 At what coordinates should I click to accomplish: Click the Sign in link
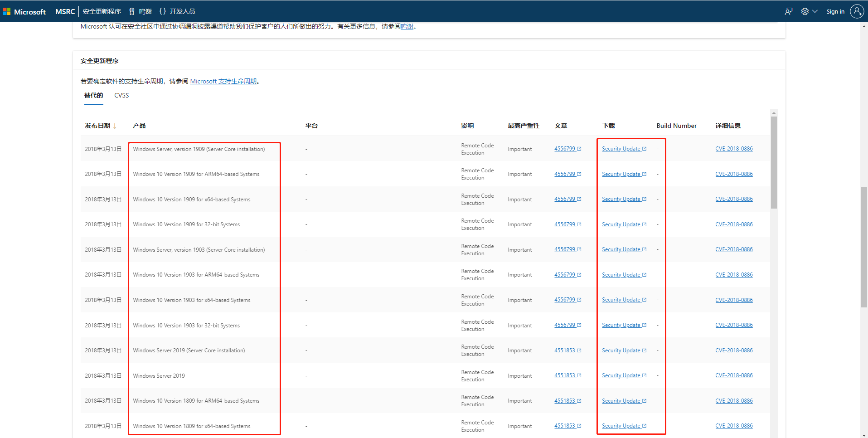point(835,12)
